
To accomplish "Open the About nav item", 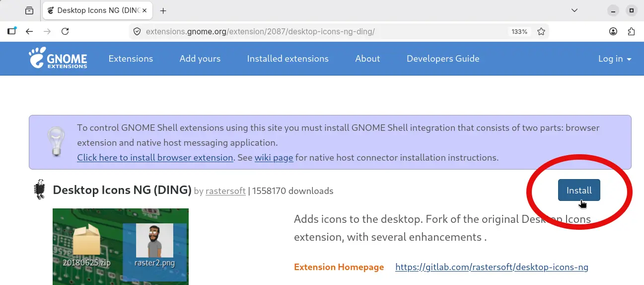I will pos(367,59).
